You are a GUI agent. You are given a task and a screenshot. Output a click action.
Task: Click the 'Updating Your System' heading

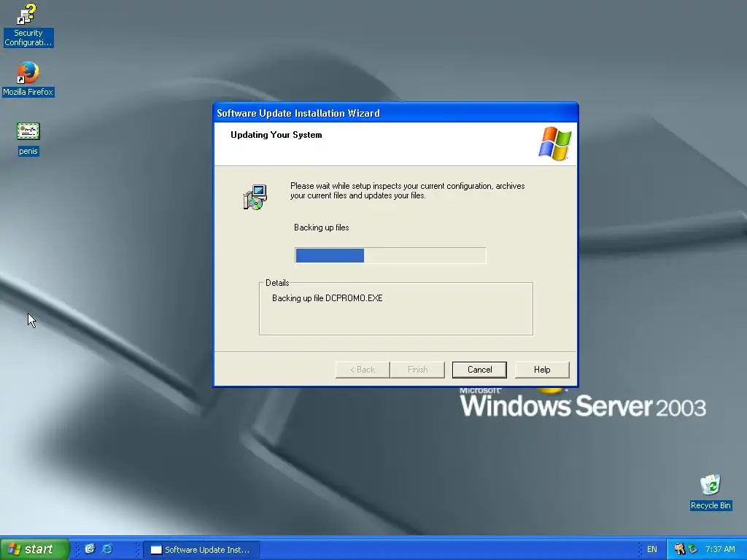[x=276, y=135]
